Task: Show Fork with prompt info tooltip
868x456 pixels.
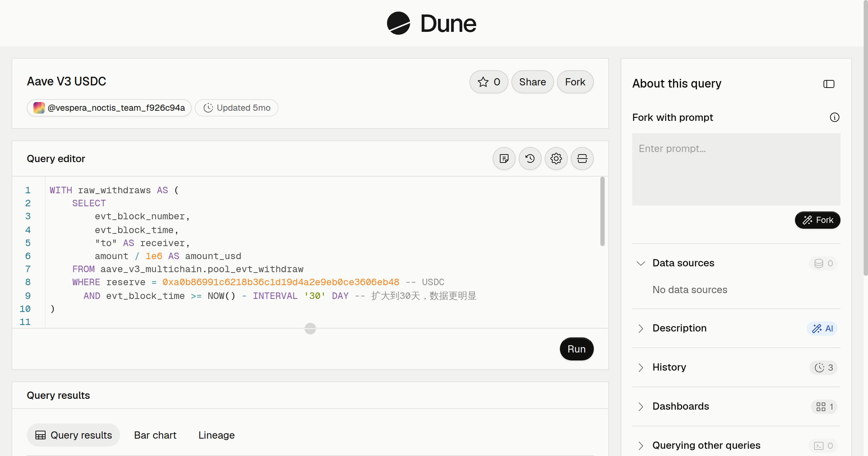Action: pos(835,117)
